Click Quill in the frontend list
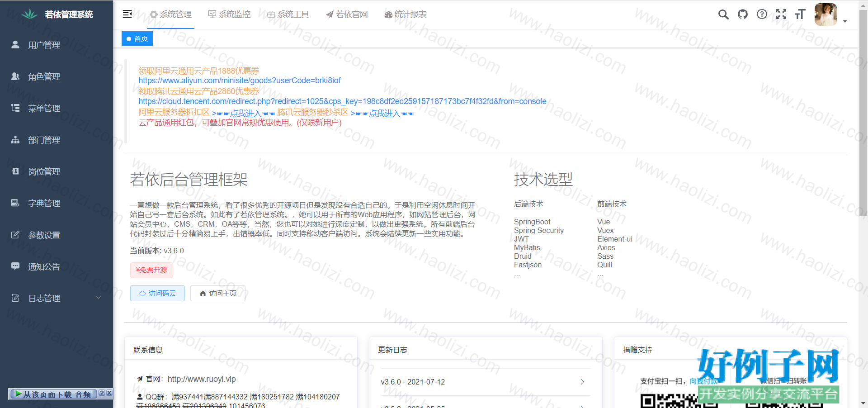Viewport: 868px width, 408px height. pos(604,265)
